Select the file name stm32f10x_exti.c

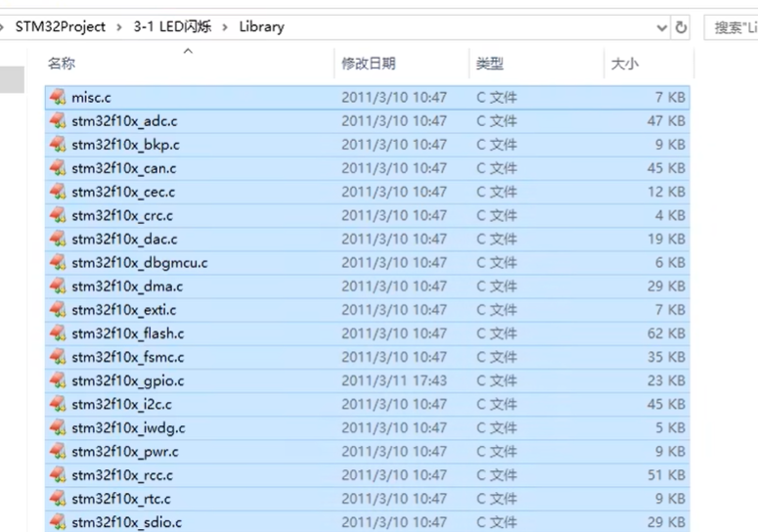click(x=124, y=310)
